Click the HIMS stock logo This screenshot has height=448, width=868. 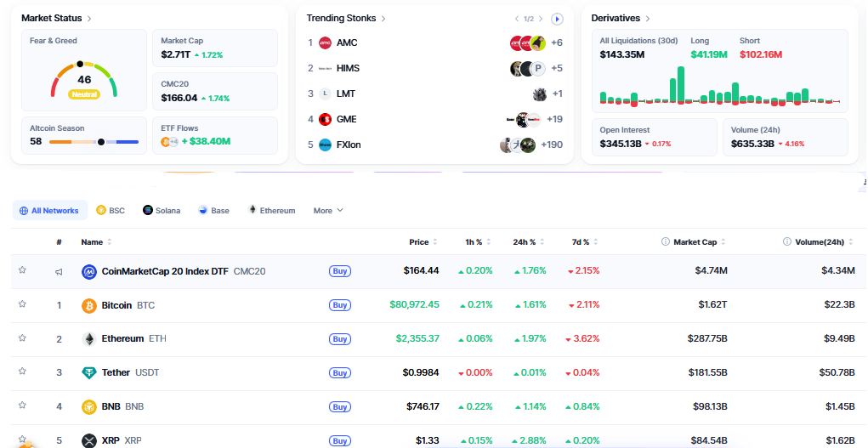325,68
